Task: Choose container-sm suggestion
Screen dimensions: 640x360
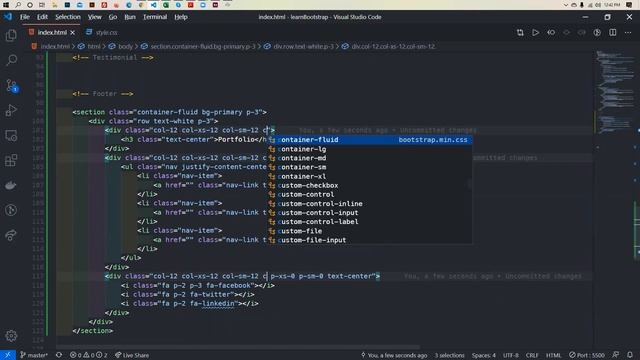Action: [370, 167]
